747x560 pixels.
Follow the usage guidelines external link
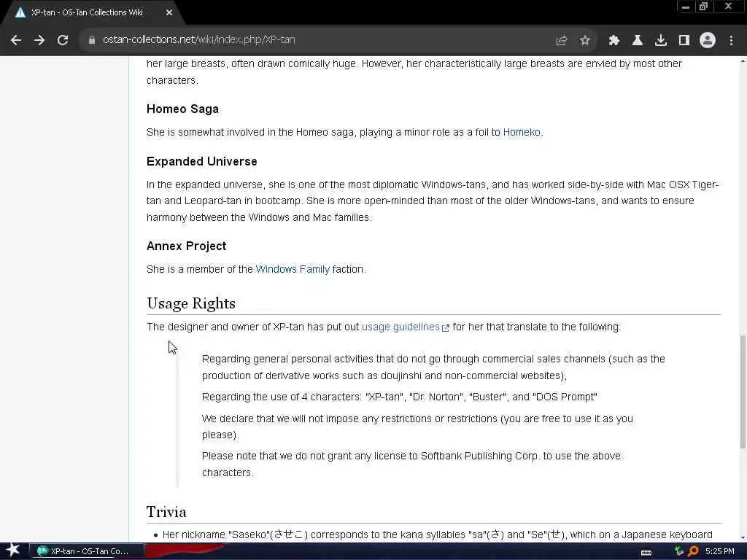(x=400, y=327)
